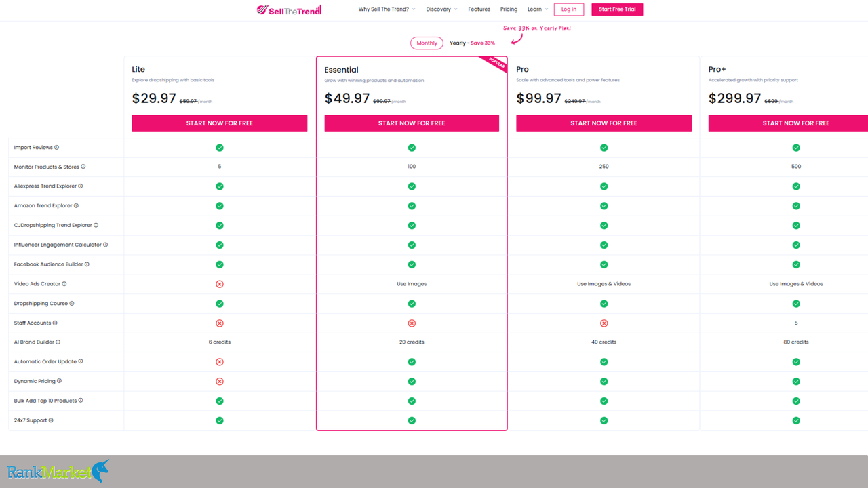Click info icon beside 24x7 Support
Image resolution: width=868 pixels, height=488 pixels.
tap(51, 420)
